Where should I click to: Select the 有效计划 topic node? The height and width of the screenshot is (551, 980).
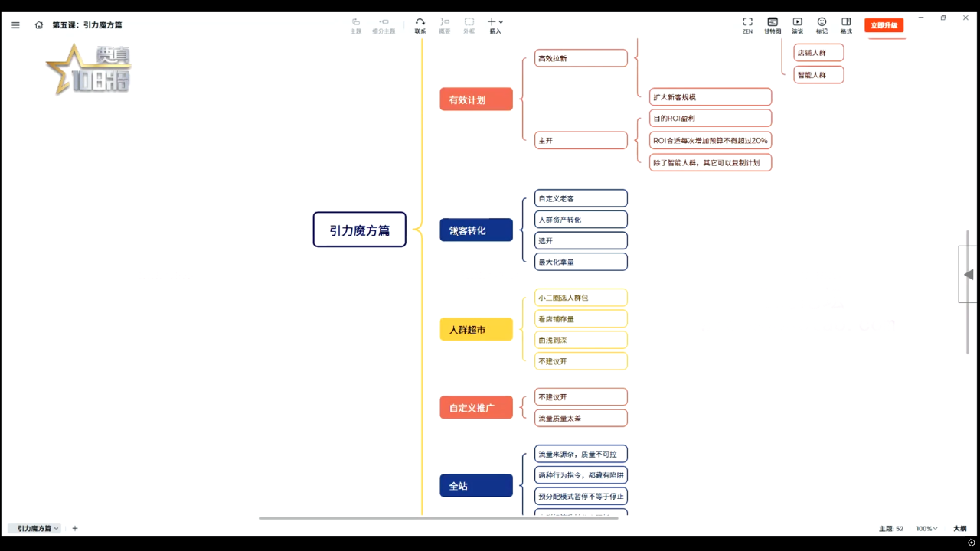pos(475,99)
